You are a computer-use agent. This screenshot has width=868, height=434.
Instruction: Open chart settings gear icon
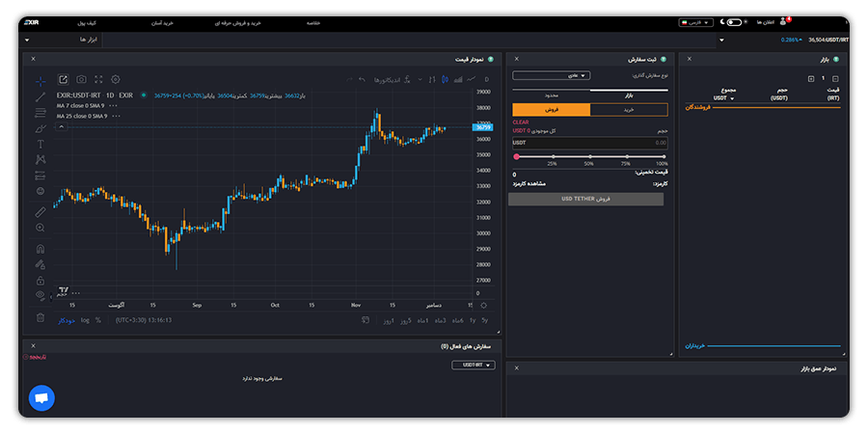(116, 79)
